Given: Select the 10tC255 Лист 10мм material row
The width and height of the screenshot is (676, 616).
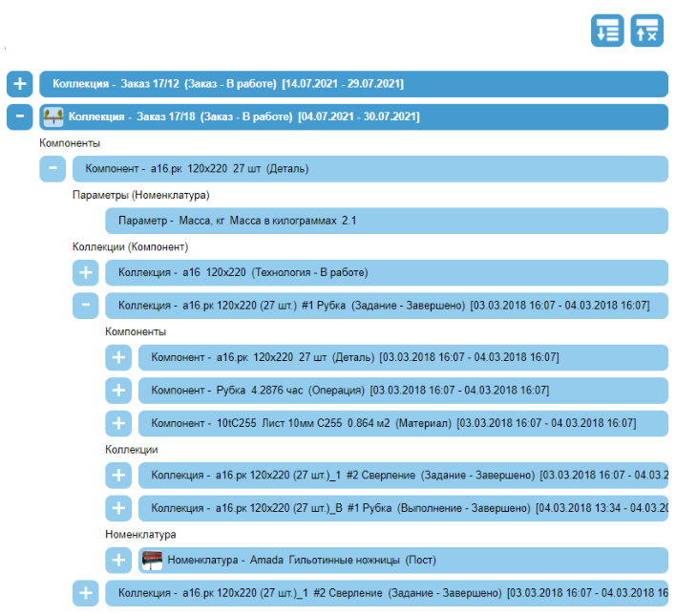Looking at the screenshot, I should (x=401, y=423).
